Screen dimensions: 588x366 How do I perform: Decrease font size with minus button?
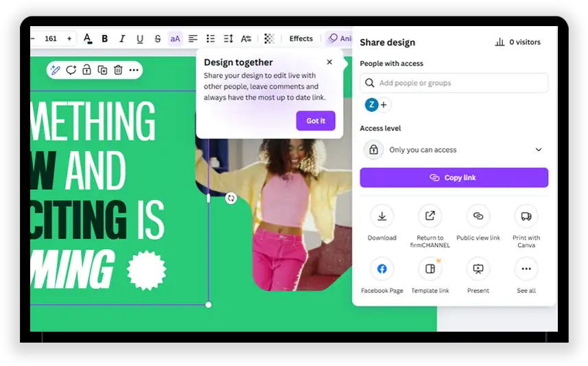click(33, 38)
